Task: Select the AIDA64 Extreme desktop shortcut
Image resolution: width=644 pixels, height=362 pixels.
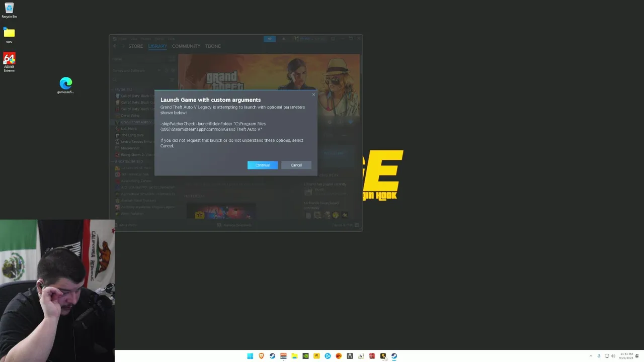Action: (9, 62)
